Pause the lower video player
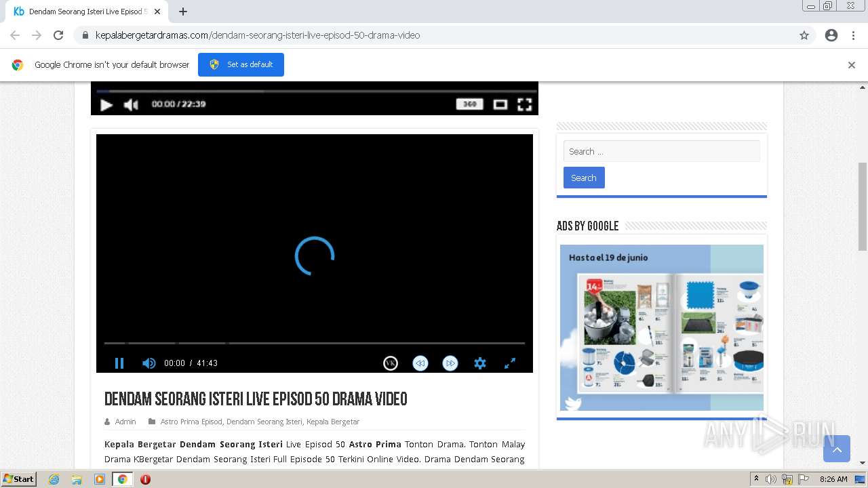This screenshot has height=488, width=868. pos(119,363)
